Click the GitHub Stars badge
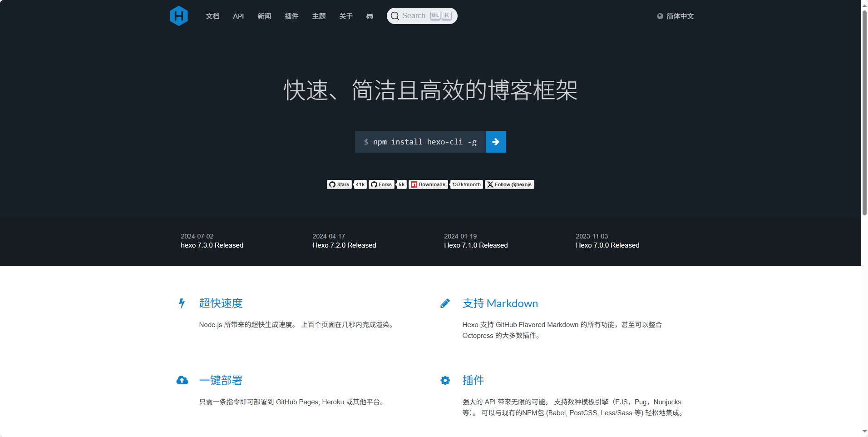 (339, 184)
